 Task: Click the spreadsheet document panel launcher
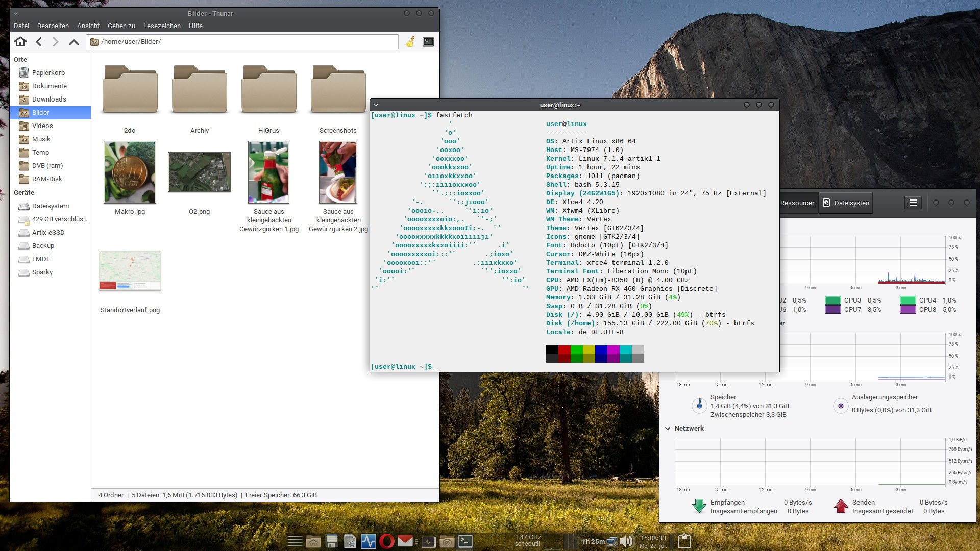[350, 541]
